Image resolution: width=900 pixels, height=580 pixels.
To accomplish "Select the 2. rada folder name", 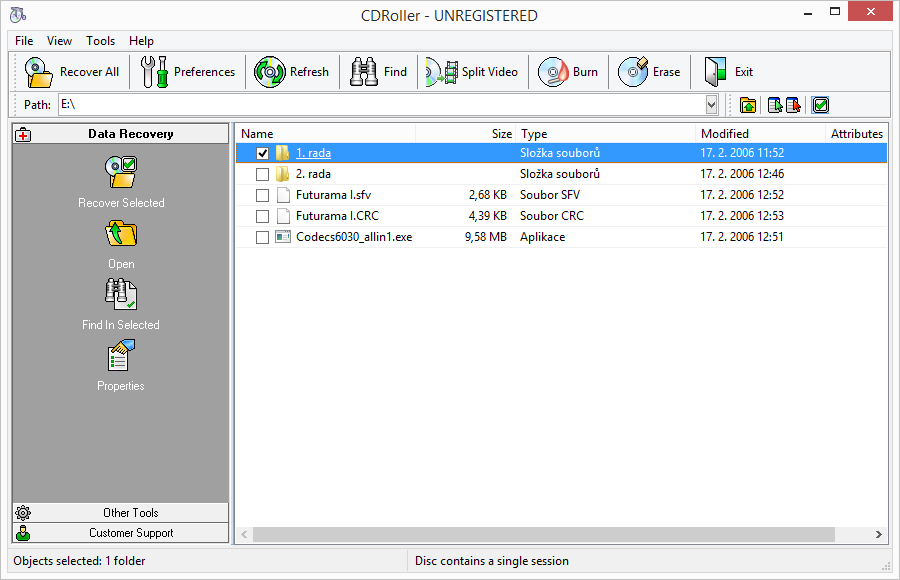I will click(313, 174).
